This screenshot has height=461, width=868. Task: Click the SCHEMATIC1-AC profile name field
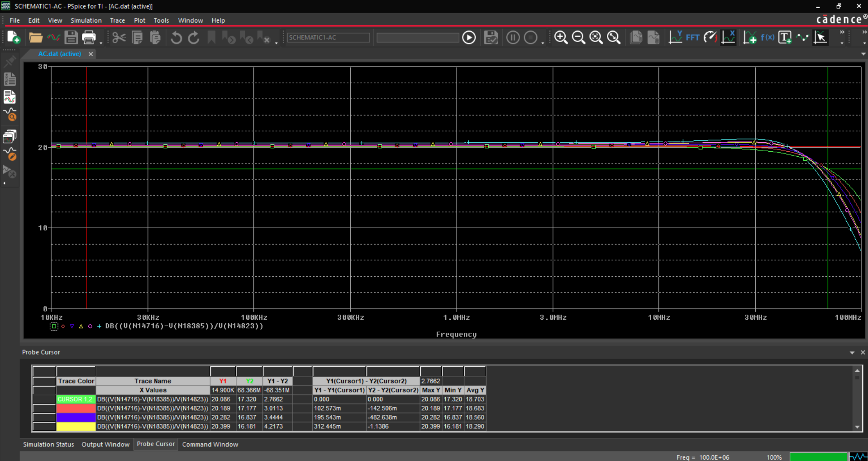point(329,38)
